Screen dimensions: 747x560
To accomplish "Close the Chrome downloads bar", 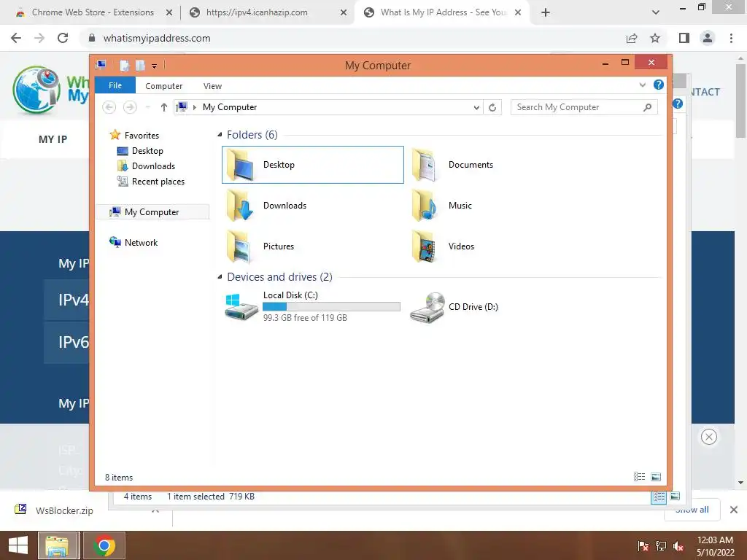I will [734, 510].
